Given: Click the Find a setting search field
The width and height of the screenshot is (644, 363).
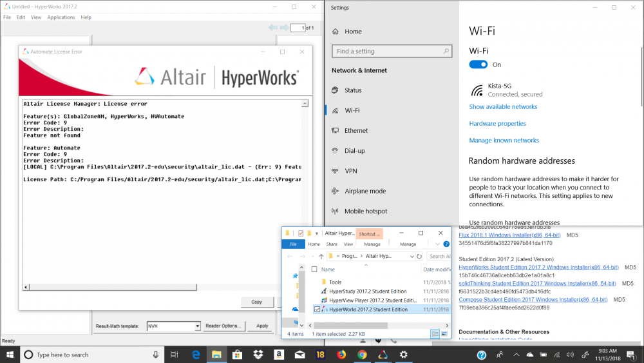Looking at the screenshot, I should click(x=392, y=51).
